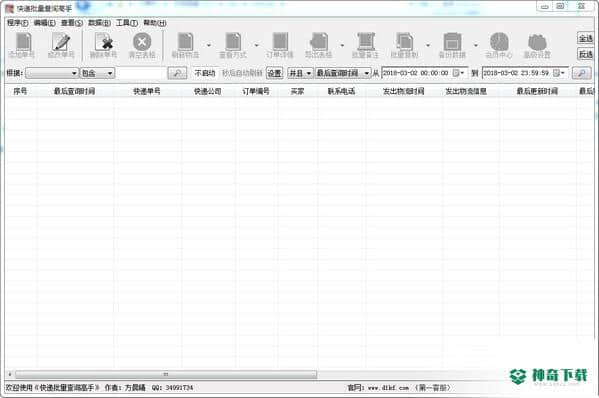The image size is (599, 398).
Task: Click the 序号 column header
Action: point(20,91)
